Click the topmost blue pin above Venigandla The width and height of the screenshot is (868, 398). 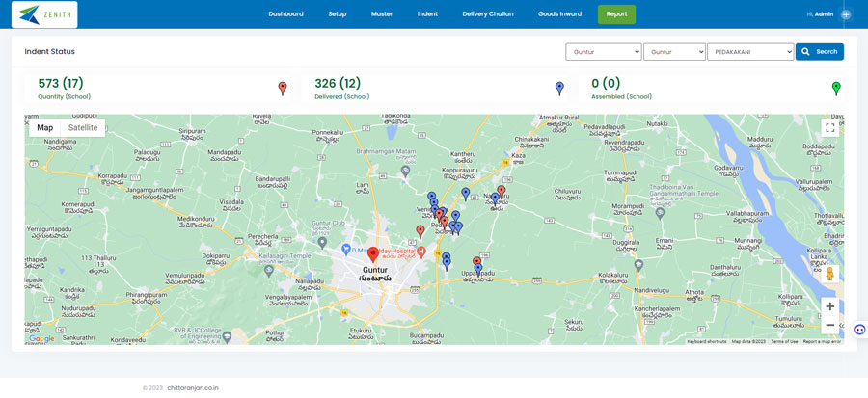(x=431, y=197)
